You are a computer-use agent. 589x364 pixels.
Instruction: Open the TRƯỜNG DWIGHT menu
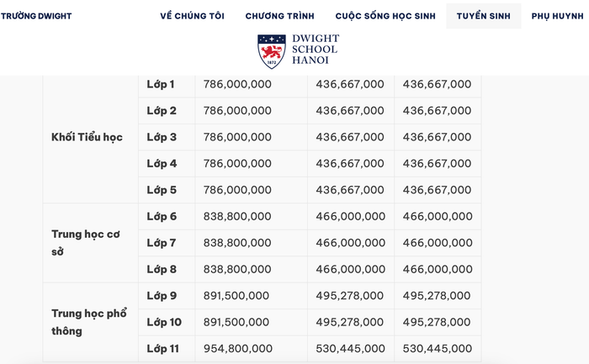[x=36, y=16]
